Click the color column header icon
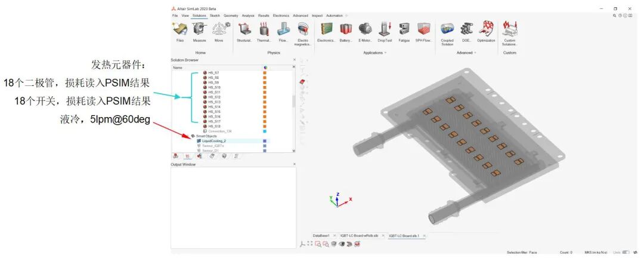The width and height of the screenshot is (644, 258). click(265, 67)
